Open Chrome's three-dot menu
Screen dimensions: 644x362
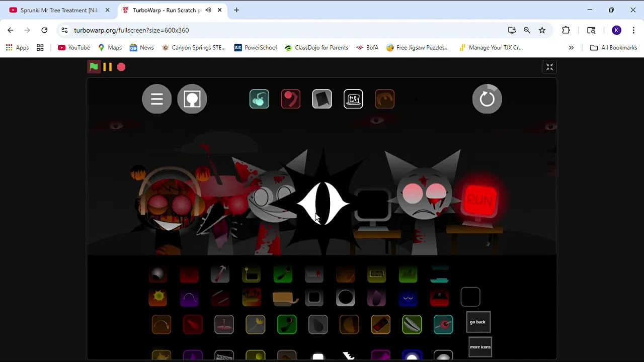click(x=633, y=30)
